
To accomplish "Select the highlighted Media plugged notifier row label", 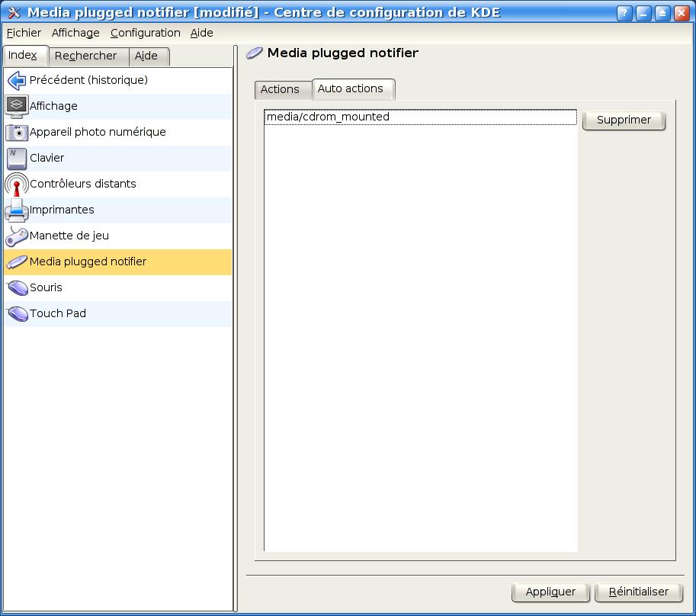I will [x=88, y=261].
